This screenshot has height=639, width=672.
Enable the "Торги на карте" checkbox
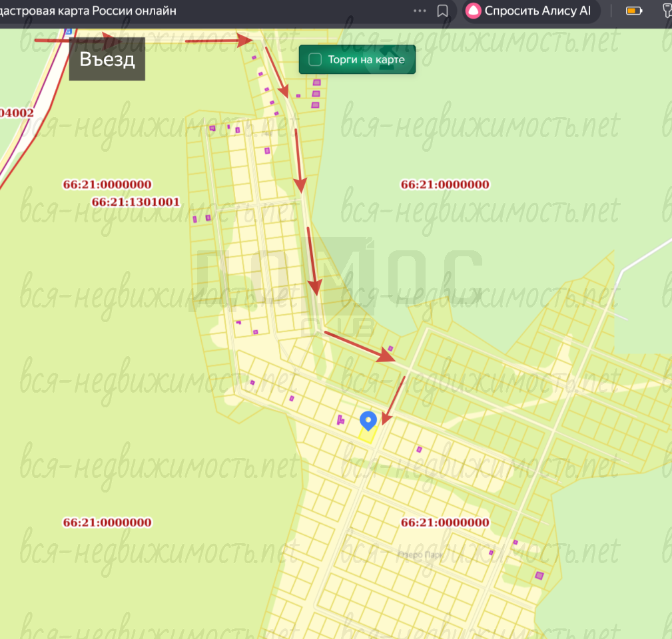pyautogui.click(x=315, y=60)
